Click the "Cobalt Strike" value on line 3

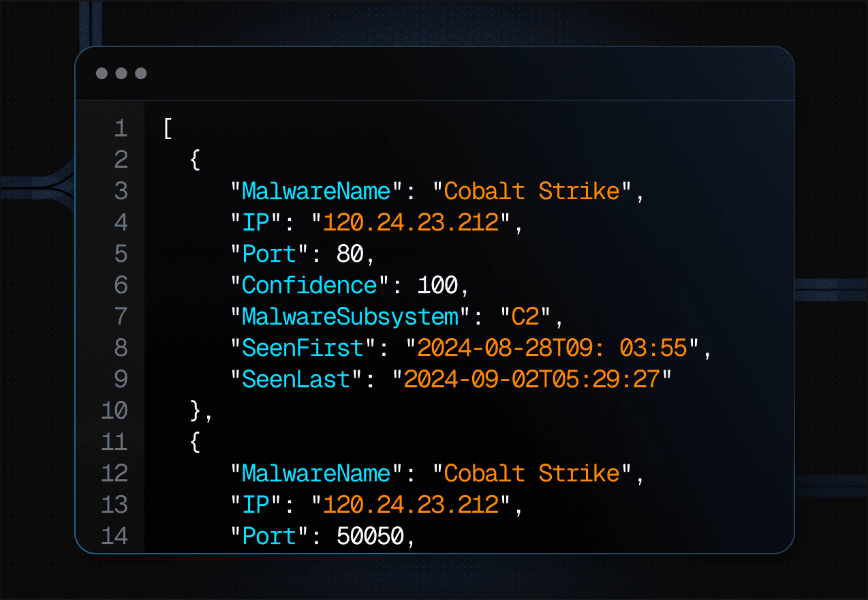click(532, 191)
